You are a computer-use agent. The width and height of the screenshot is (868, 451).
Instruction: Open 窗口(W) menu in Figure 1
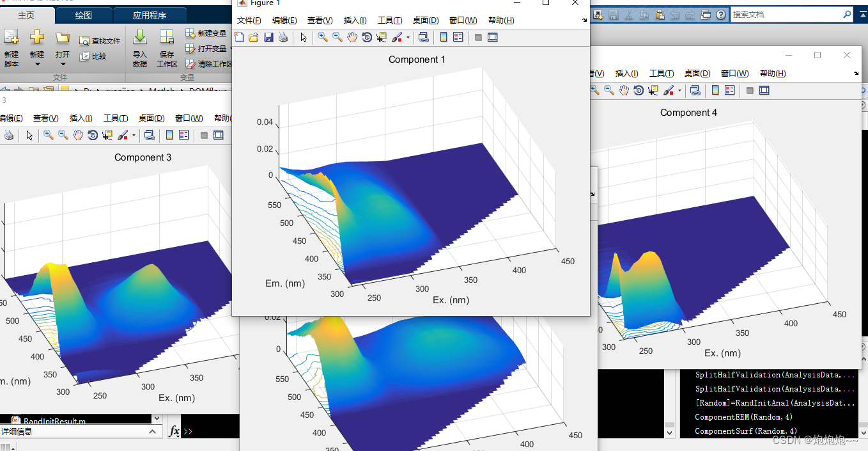point(463,20)
